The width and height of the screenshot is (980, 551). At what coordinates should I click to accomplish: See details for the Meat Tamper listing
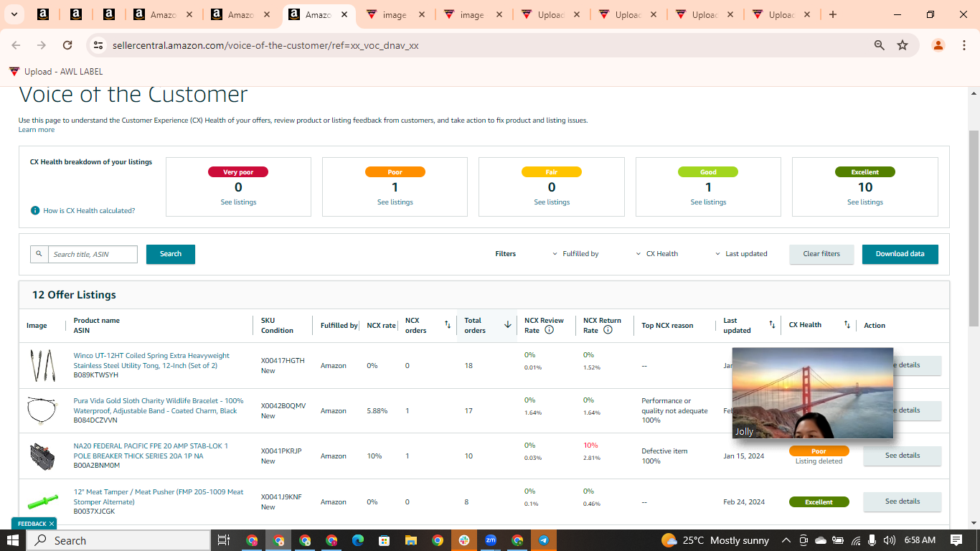click(x=902, y=501)
